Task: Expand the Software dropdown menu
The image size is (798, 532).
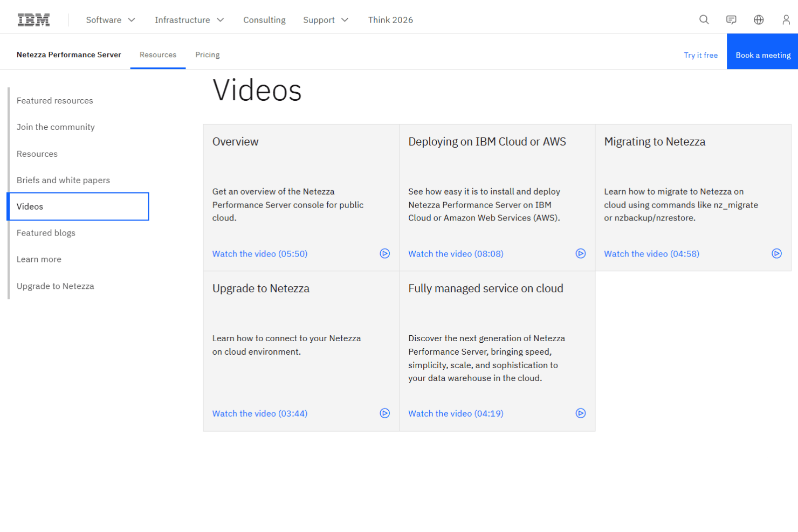Action: [111, 20]
